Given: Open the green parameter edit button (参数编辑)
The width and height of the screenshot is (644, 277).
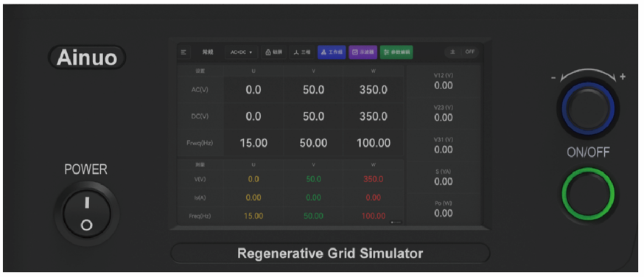Looking at the screenshot, I should 396,52.
